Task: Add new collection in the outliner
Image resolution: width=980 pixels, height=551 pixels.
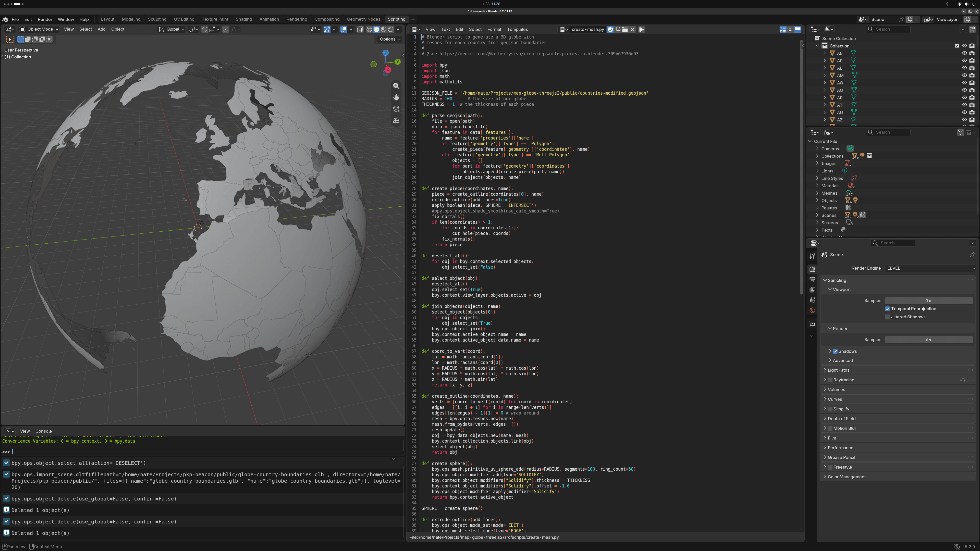Action: [972, 29]
